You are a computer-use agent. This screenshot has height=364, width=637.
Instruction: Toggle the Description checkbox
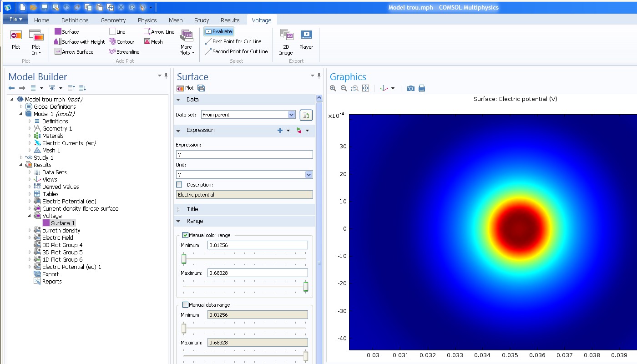[179, 185]
